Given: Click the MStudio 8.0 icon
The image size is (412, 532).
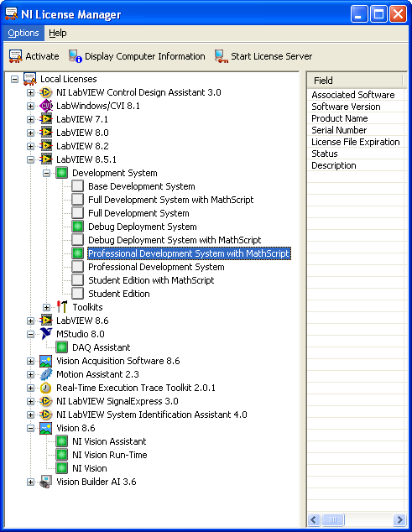Looking at the screenshot, I should click(x=46, y=334).
